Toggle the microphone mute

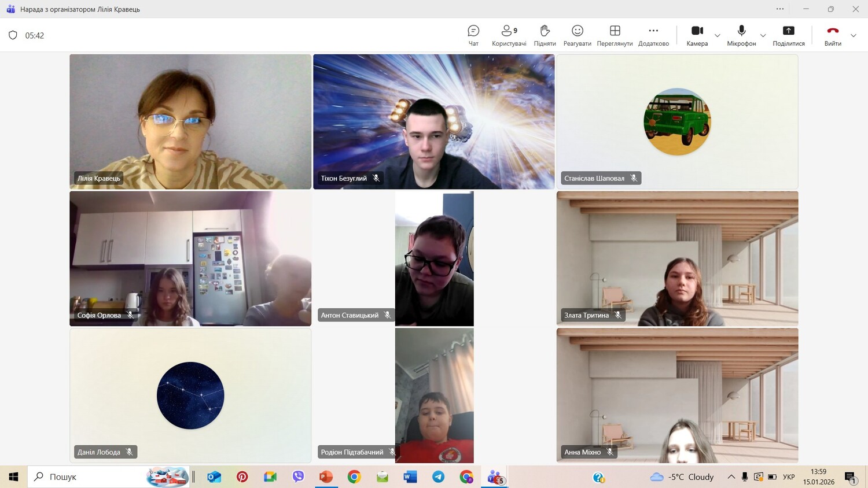tap(741, 35)
